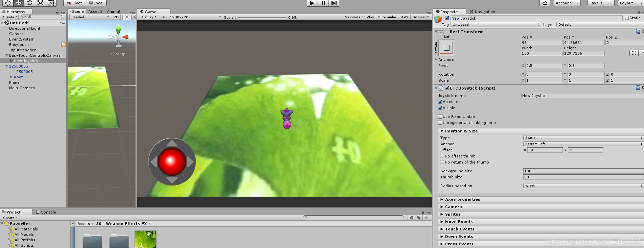
Task: Open the anchor presets box
Action: [x=446, y=48]
